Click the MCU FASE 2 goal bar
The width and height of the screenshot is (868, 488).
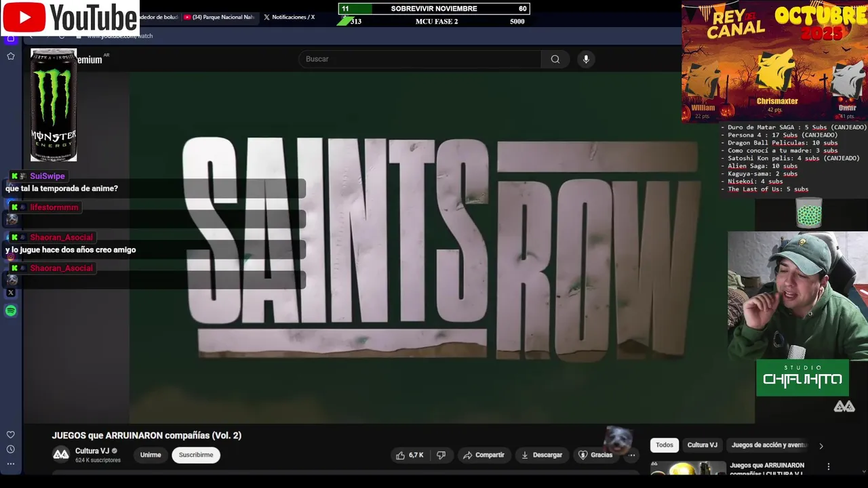coord(434,22)
